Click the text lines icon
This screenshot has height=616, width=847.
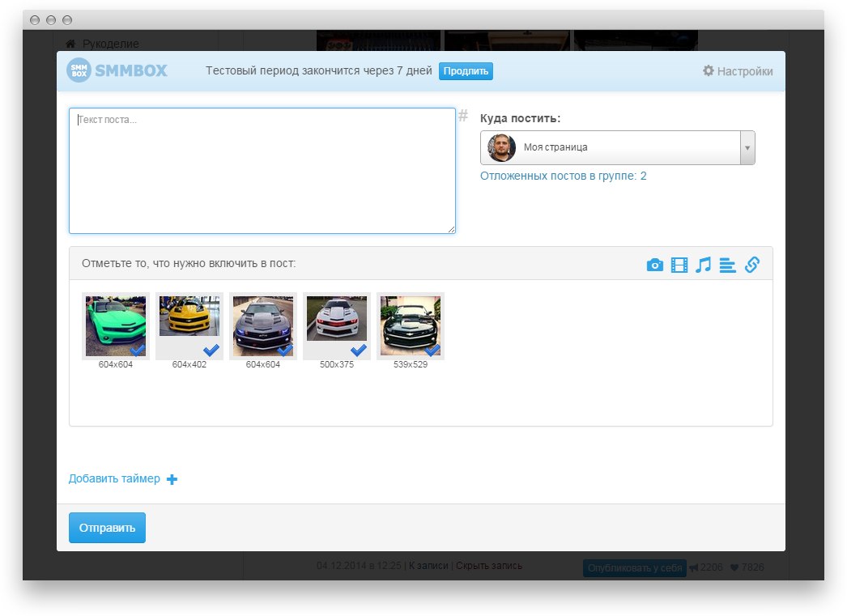[727, 265]
